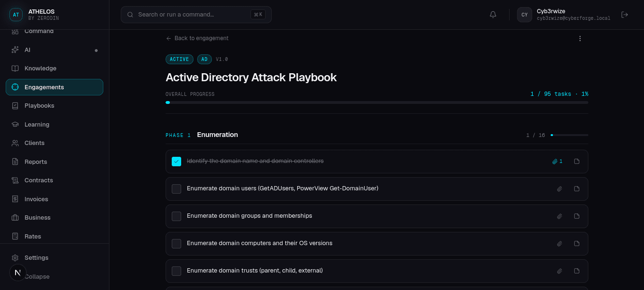Click notes icon on Enumerate domain computers task
The image size is (644, 290).
pos(577,244)
